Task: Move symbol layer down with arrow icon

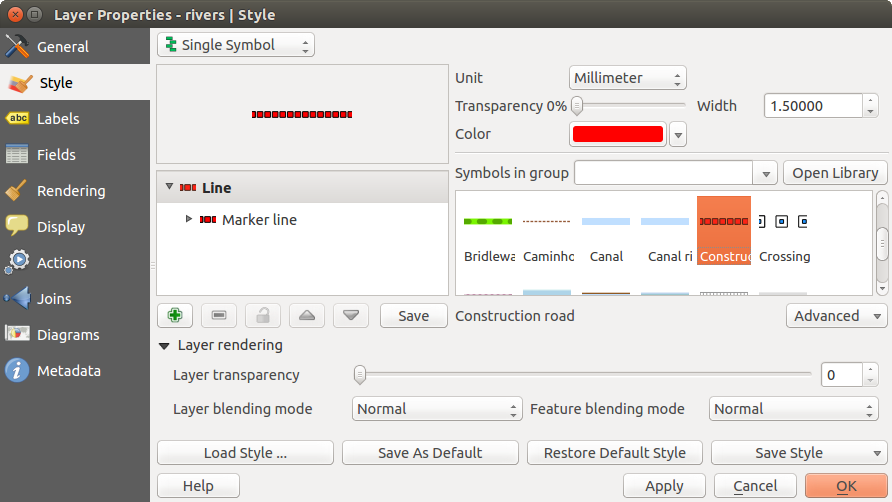Action: click(x=351, y=315)
